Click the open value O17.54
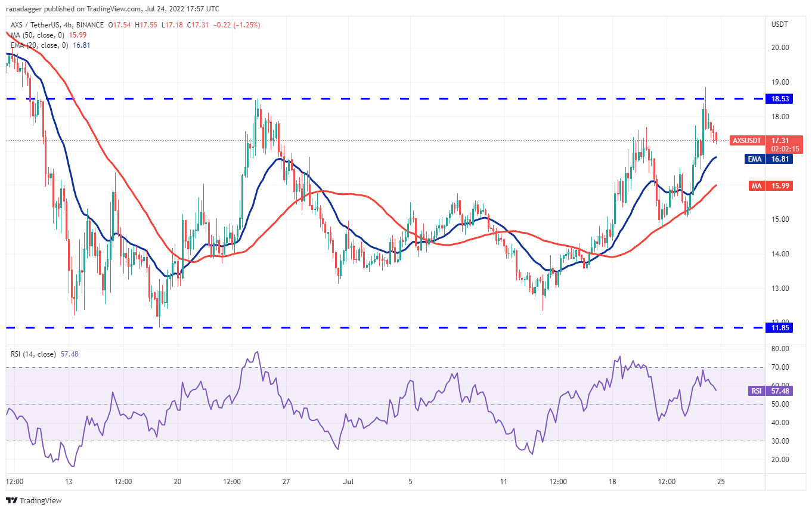The width and height of the screenshot is (812, 511). click(x=119, y=25)
